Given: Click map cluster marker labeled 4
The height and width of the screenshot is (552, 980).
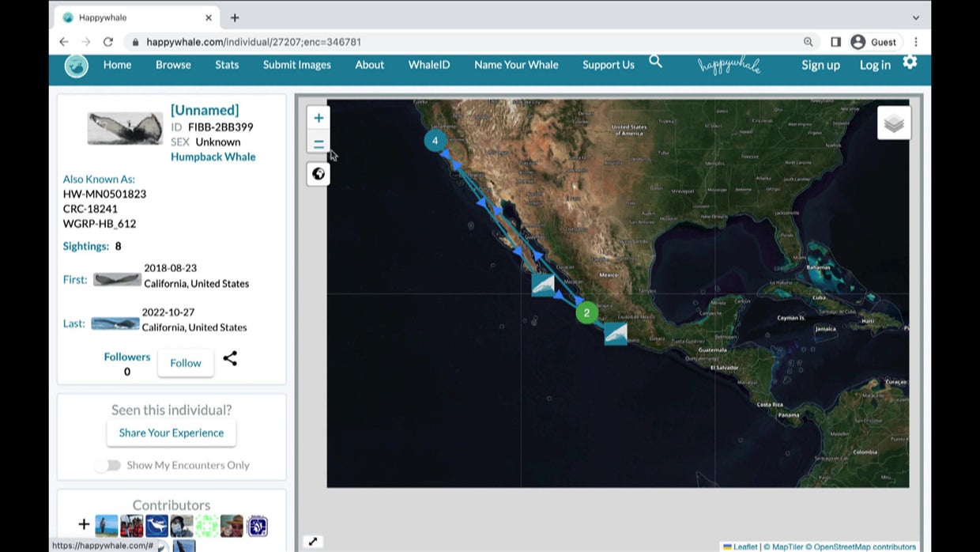Looking at the screenshot, I should tap(435, 141).
